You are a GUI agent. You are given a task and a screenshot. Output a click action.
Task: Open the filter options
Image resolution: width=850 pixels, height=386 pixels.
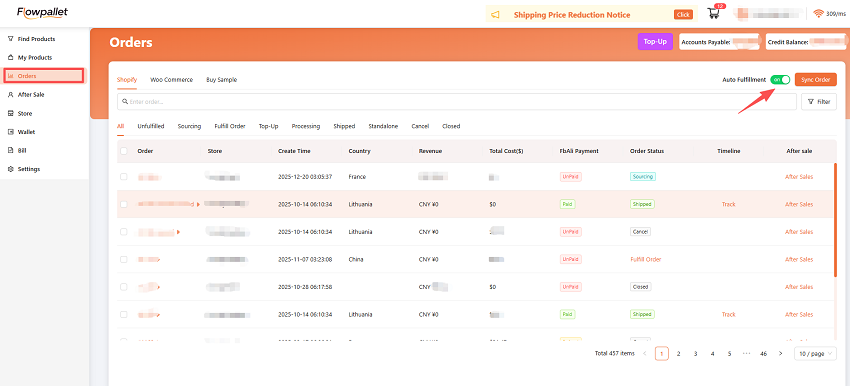pos(819,101)
